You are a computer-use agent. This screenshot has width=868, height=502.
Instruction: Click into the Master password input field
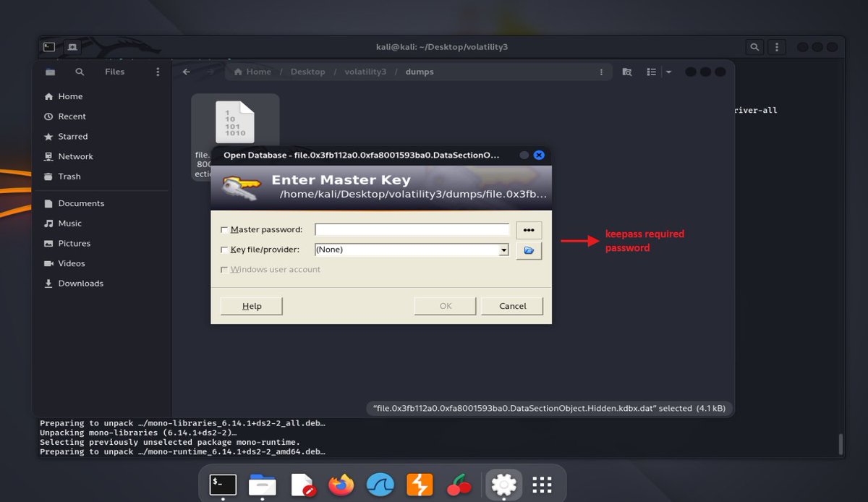click(412, 229)
